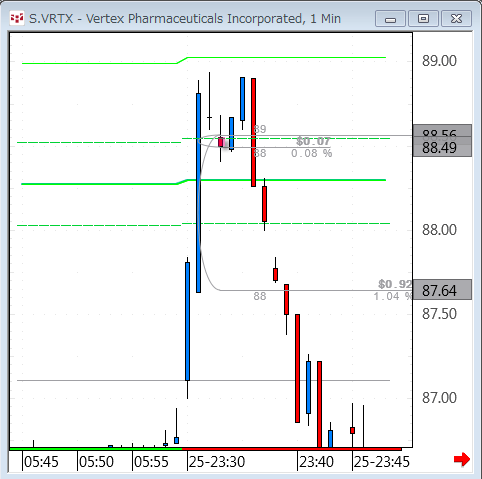Click the 05:45 time axis label
The height and width of the screenshot is (479, 482).
pos(41,462)
